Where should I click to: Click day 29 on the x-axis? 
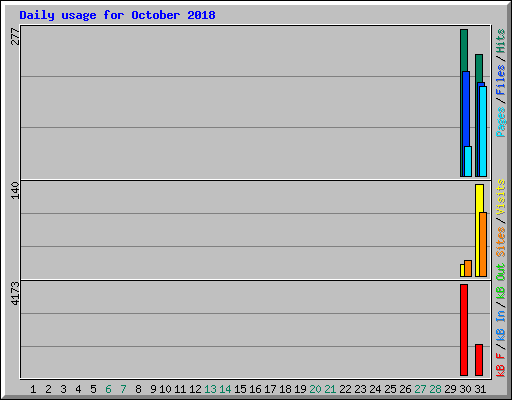450,389
